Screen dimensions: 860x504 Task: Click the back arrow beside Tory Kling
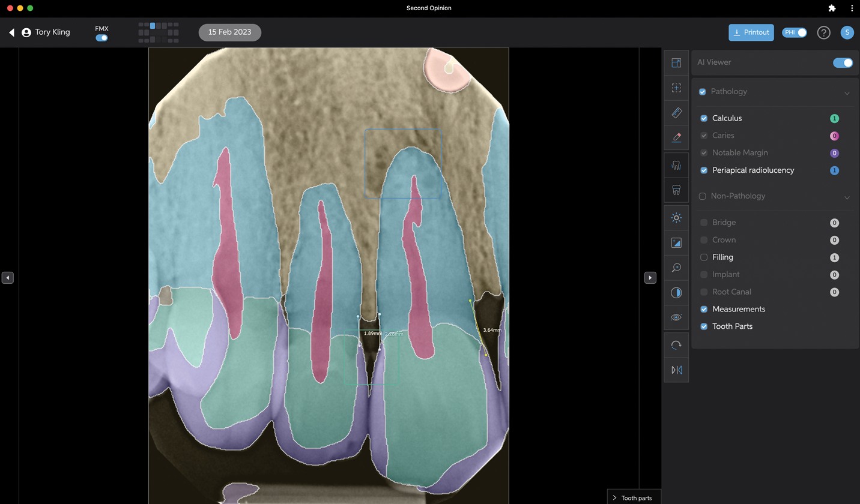click(x=11, y=32)
